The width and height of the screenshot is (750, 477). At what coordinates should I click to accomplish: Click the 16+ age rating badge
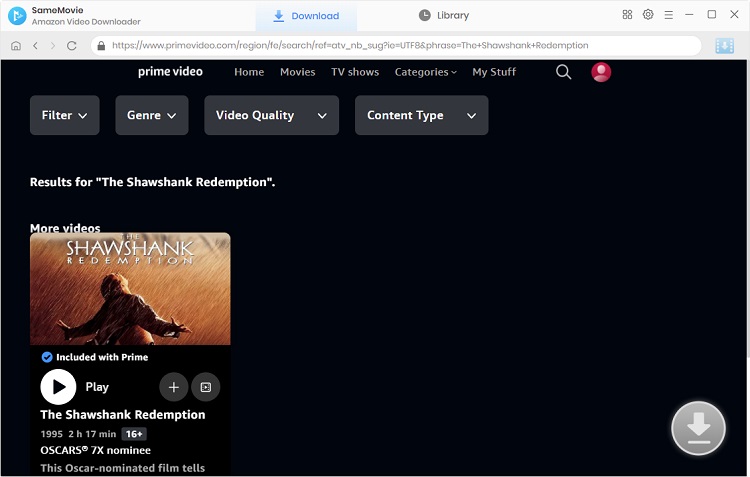(x=134, y=434)
